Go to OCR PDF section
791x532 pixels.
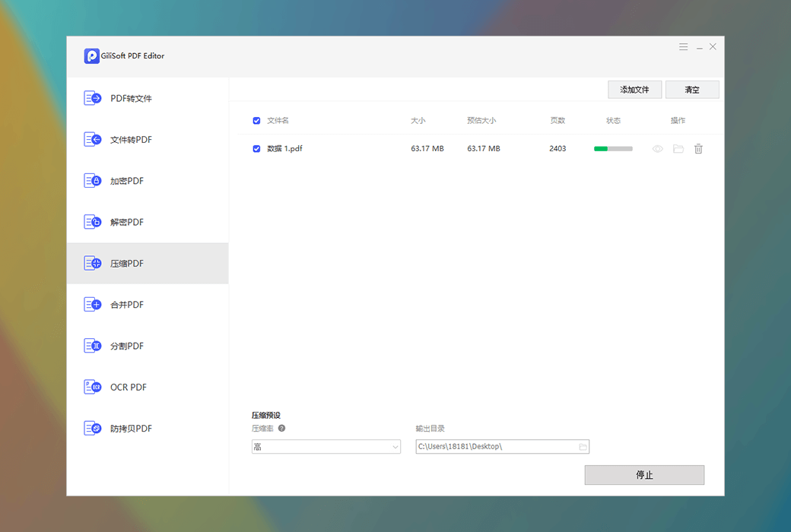tap(148, 388)
